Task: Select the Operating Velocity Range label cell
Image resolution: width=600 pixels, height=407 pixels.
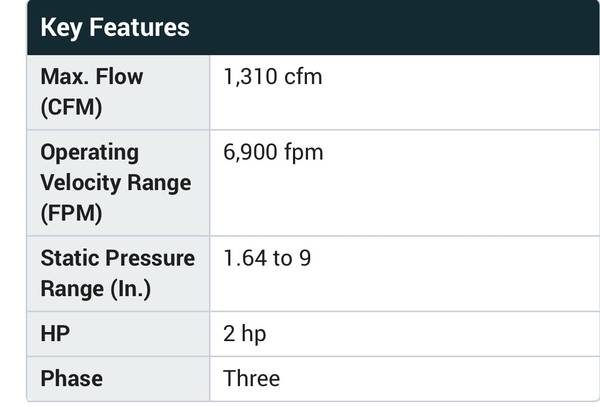Action: click(x=118, y=183)
